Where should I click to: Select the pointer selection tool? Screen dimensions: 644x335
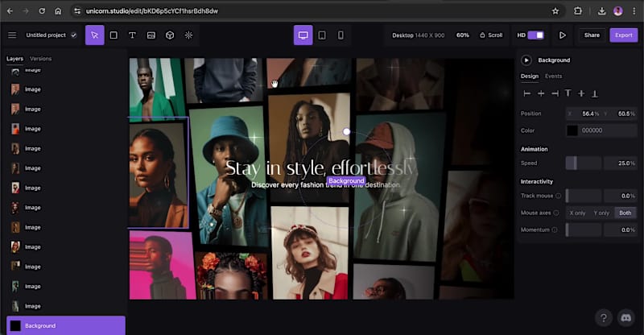point(95,35)
